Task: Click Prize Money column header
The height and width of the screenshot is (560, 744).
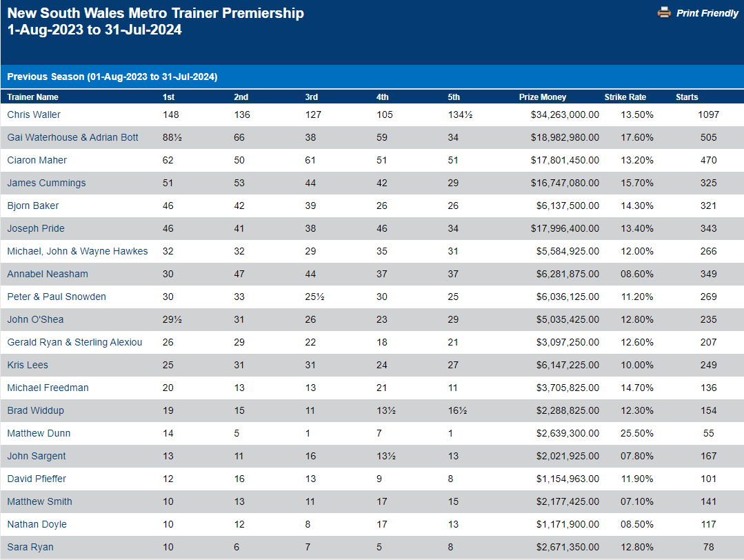Action: (x=542, y=97)
